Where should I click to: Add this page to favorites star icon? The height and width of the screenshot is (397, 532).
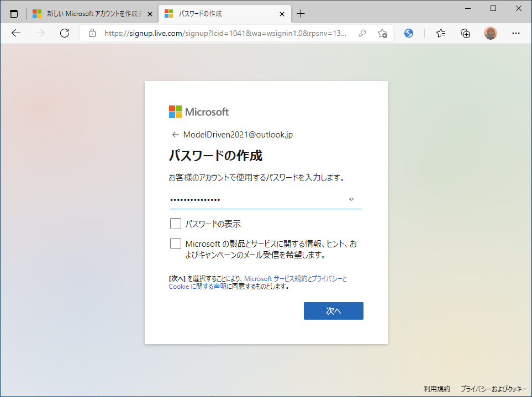coord(382,33)
